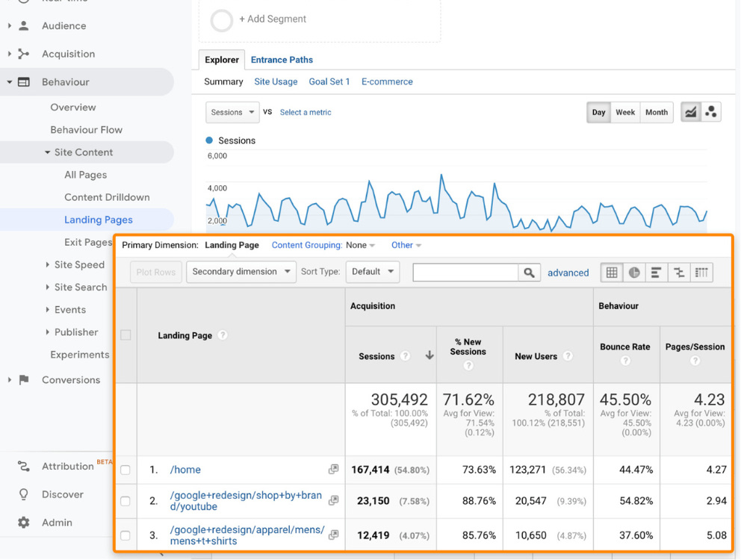Click the Acquisition branching icon
Screen dimensions: 747x560
tap(23, 54)
